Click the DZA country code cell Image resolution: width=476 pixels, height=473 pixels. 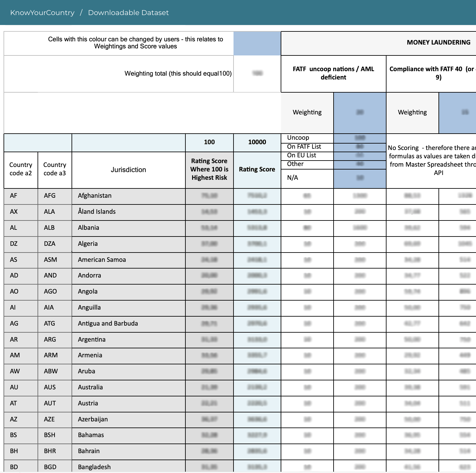[x=55, y=244]
